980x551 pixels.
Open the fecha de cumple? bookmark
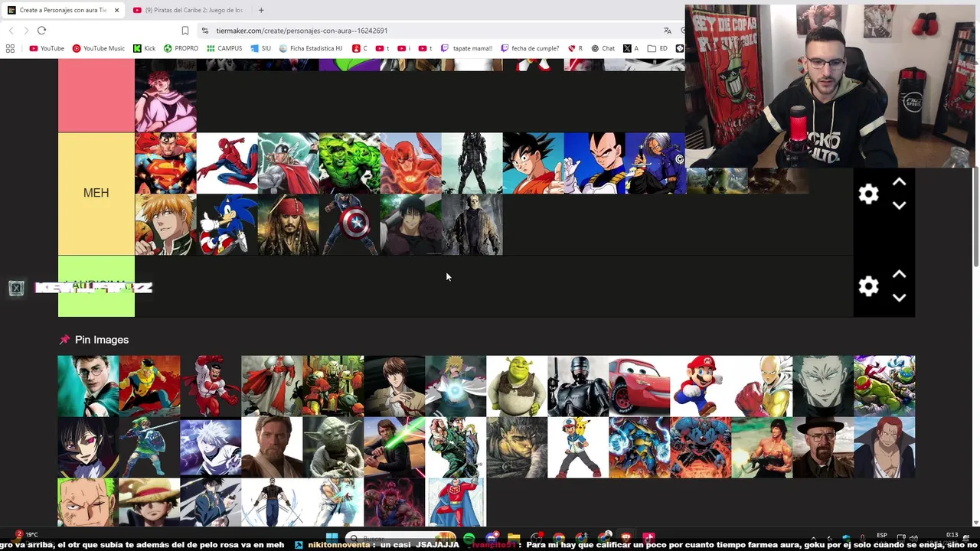(530, 48)
